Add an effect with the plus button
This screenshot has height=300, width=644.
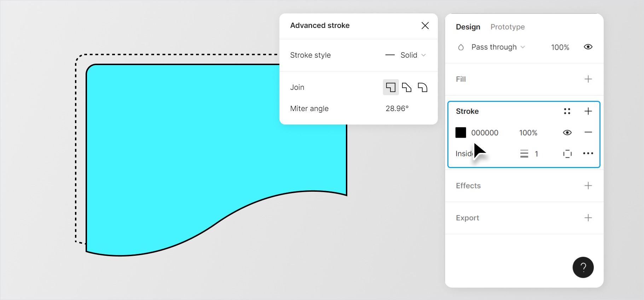click(x=588, y=186)
